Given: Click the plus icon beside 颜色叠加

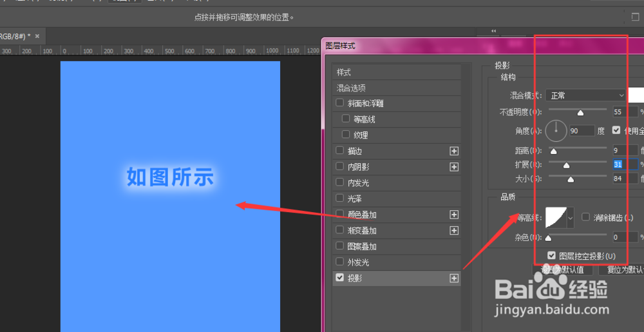Looking at the screenshot, I should tap(454, 215).
